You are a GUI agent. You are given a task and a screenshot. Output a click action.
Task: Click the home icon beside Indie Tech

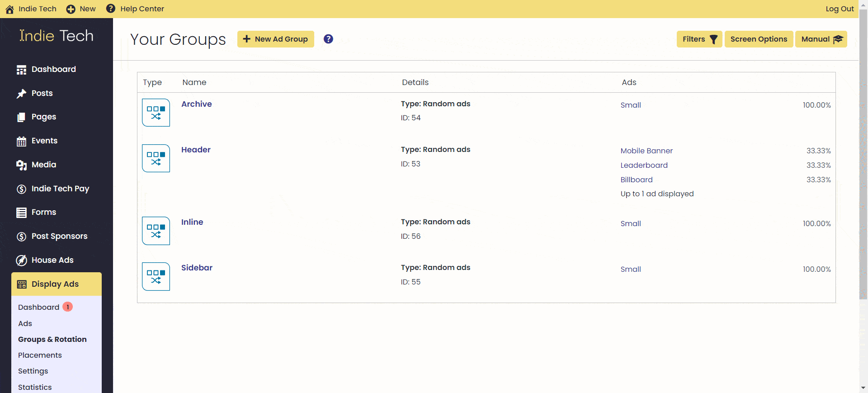(9, 9)
